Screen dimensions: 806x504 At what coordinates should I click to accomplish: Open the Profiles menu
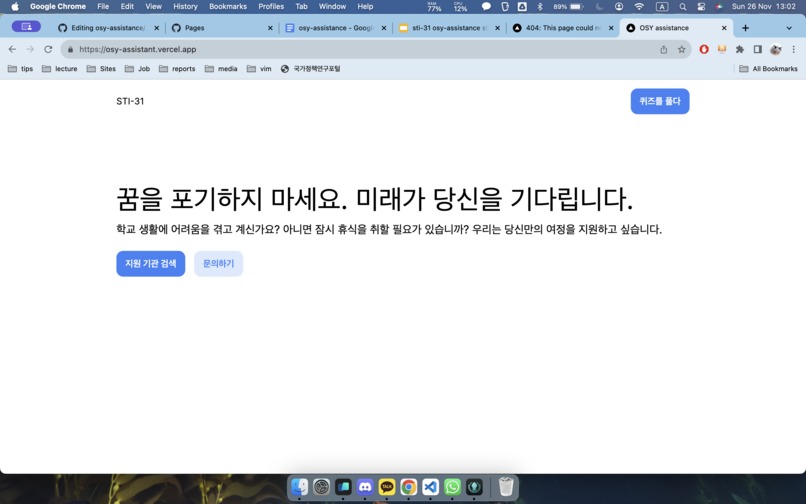271,7
